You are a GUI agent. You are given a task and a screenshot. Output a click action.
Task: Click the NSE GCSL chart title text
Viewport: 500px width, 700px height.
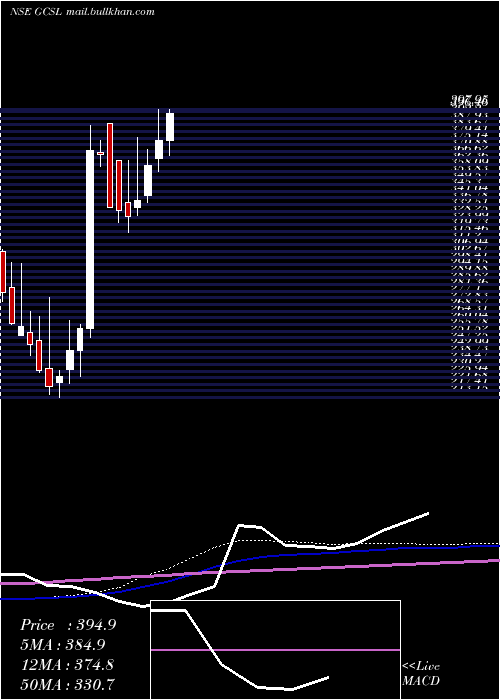coord(82,12)
